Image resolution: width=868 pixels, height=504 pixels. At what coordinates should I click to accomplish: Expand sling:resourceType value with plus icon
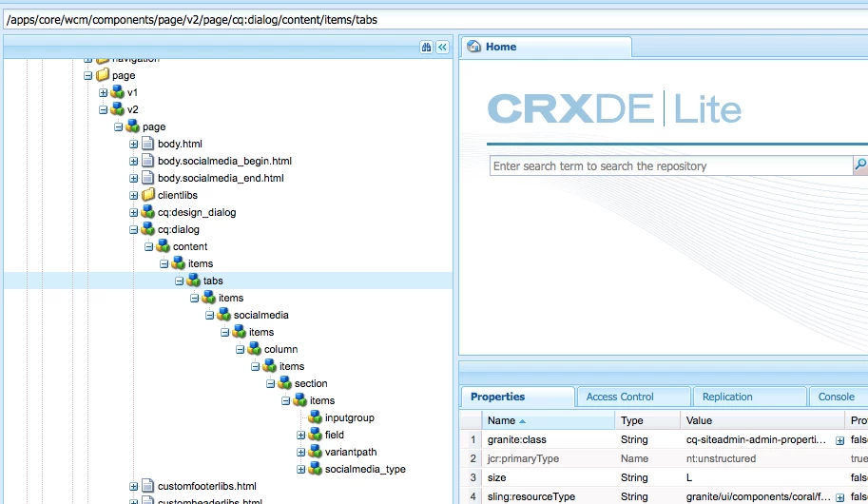(839, 497)
